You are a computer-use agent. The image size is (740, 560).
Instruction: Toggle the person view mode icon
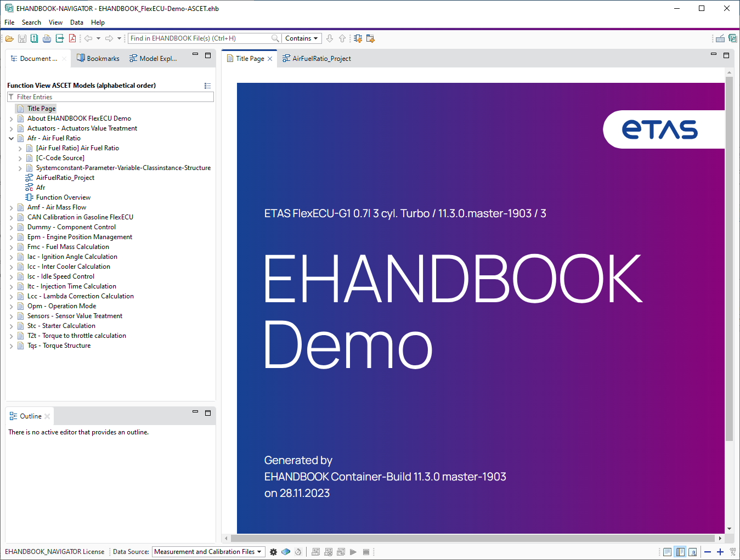(693, 552)
